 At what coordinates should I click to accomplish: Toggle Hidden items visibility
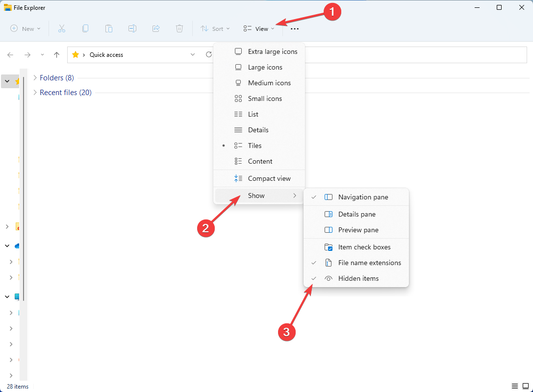point(356,278)
